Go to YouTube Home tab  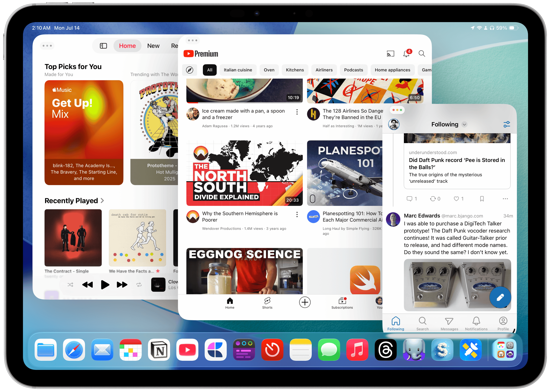tap(230, 303)
